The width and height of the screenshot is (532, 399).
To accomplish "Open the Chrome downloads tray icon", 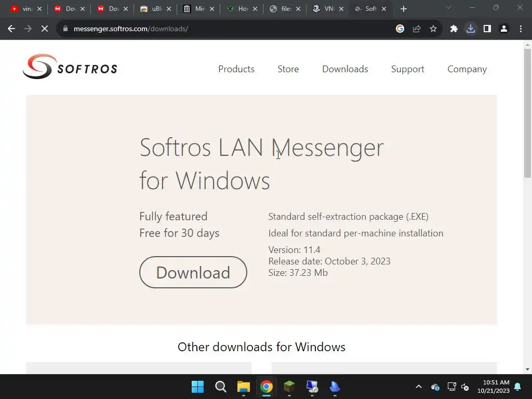I will pos(471,29).
